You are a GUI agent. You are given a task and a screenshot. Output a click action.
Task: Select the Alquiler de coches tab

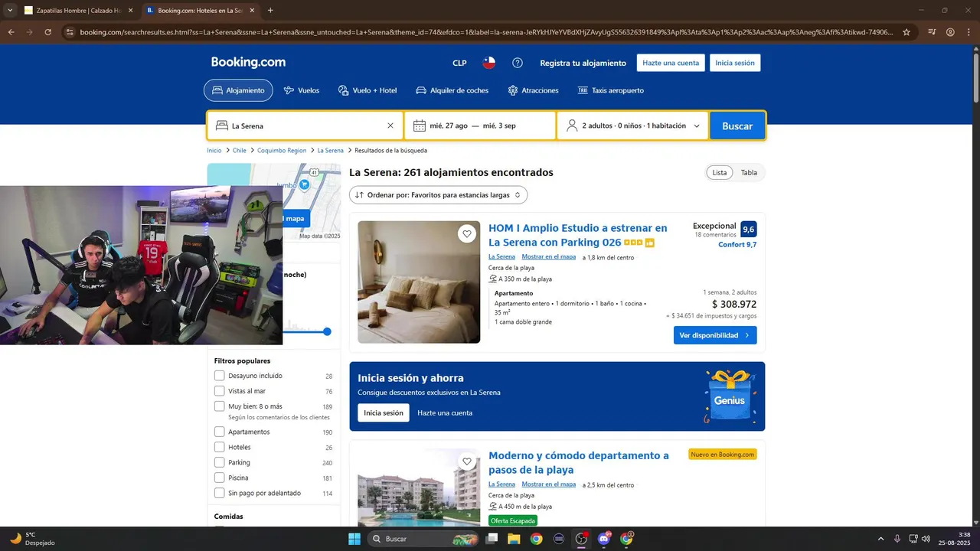point(452,90)
